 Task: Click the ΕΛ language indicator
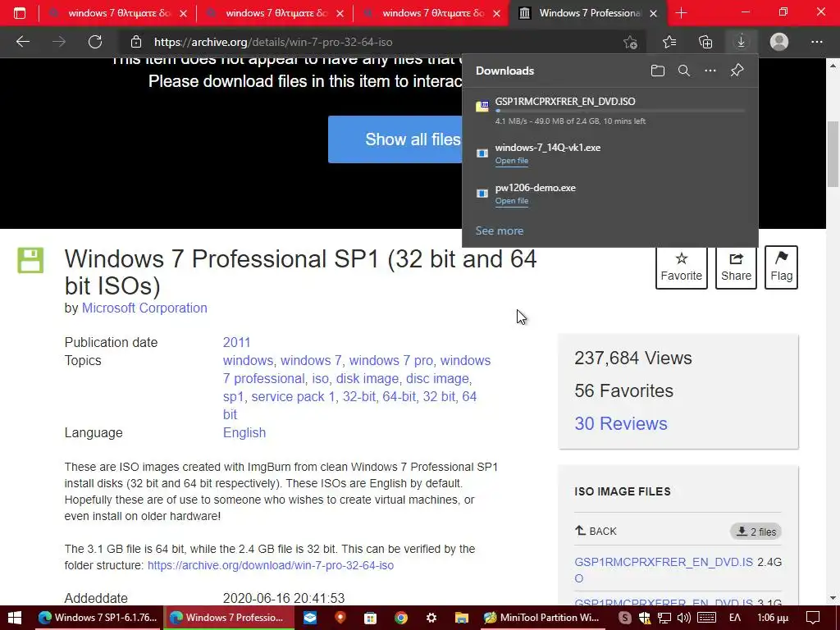(734, 618)
